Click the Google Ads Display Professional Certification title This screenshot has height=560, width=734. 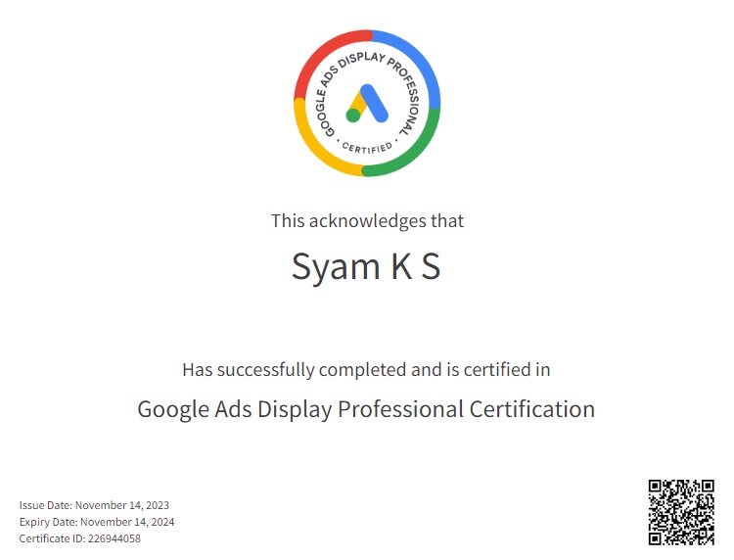pyautogui.click(x=366, y=408)
